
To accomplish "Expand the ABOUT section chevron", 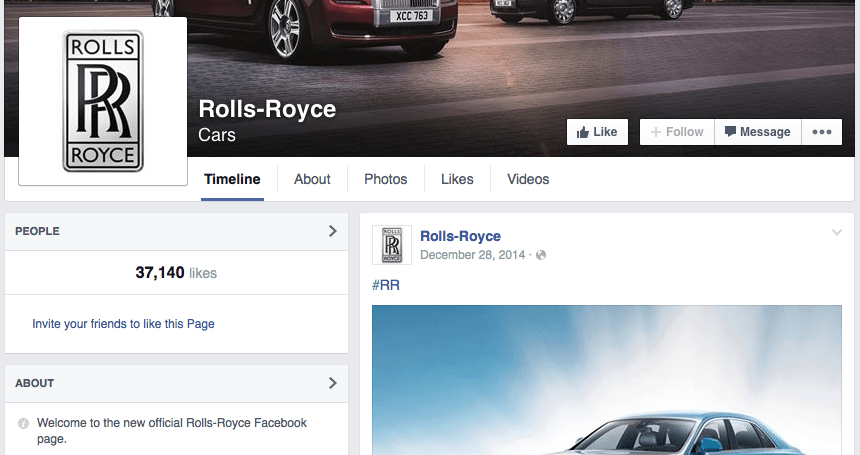I will [x=332, y=383].
